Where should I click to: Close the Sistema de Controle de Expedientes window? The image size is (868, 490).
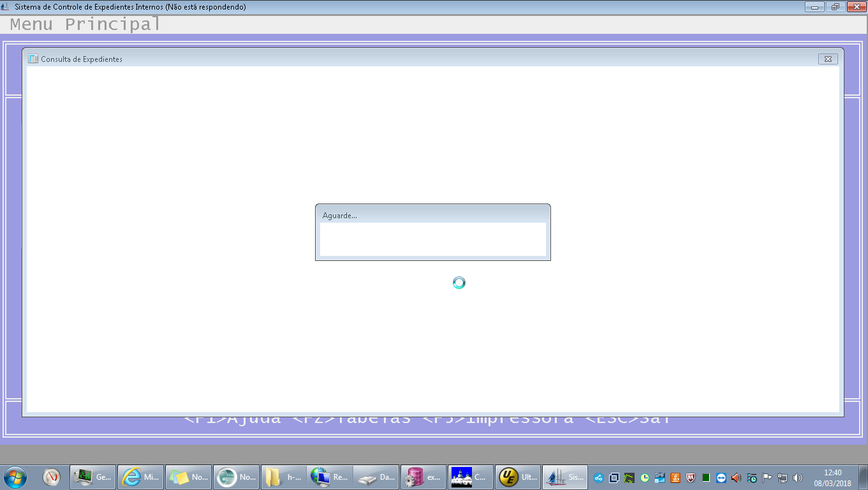855,7
